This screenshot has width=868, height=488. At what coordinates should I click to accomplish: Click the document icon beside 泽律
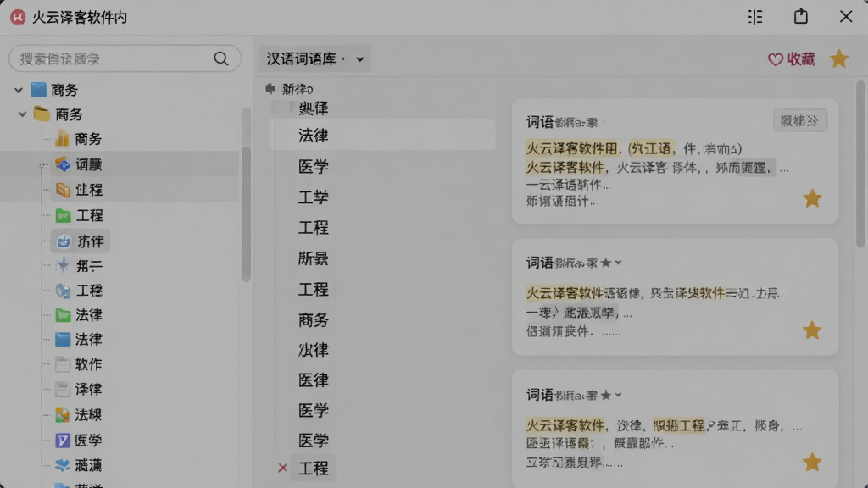click(63, 389)
